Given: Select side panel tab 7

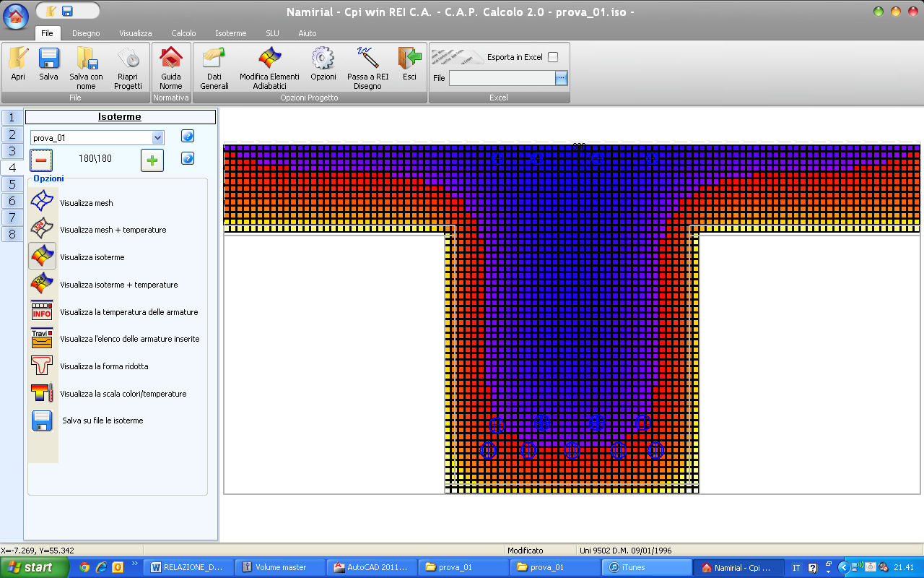Looking at the screenshot, I should coord(12,217).
